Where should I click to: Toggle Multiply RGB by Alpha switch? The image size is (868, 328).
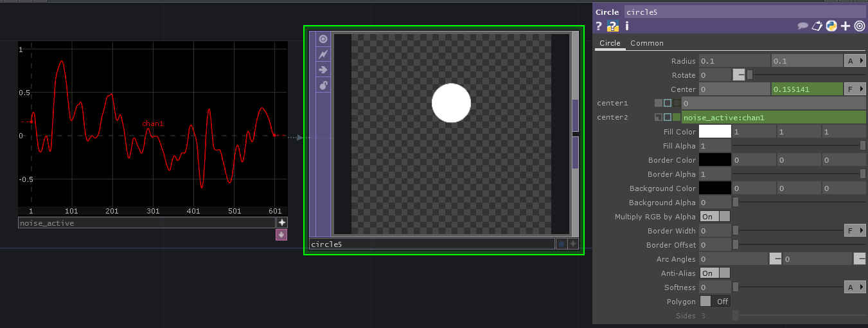click(x=715, y=217)
